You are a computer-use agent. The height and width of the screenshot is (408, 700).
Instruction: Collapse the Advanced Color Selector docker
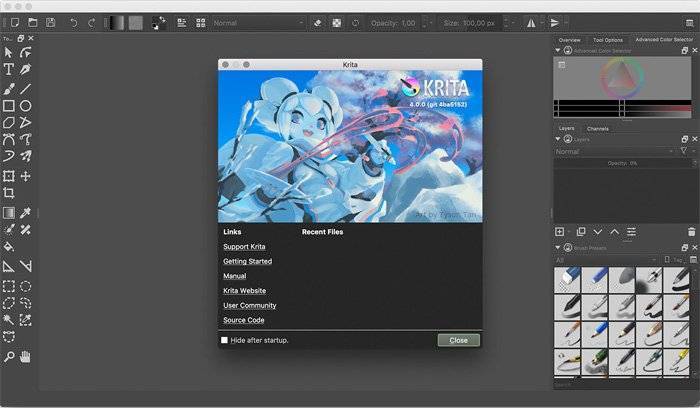pyautogui.click(x=558, y=51)
